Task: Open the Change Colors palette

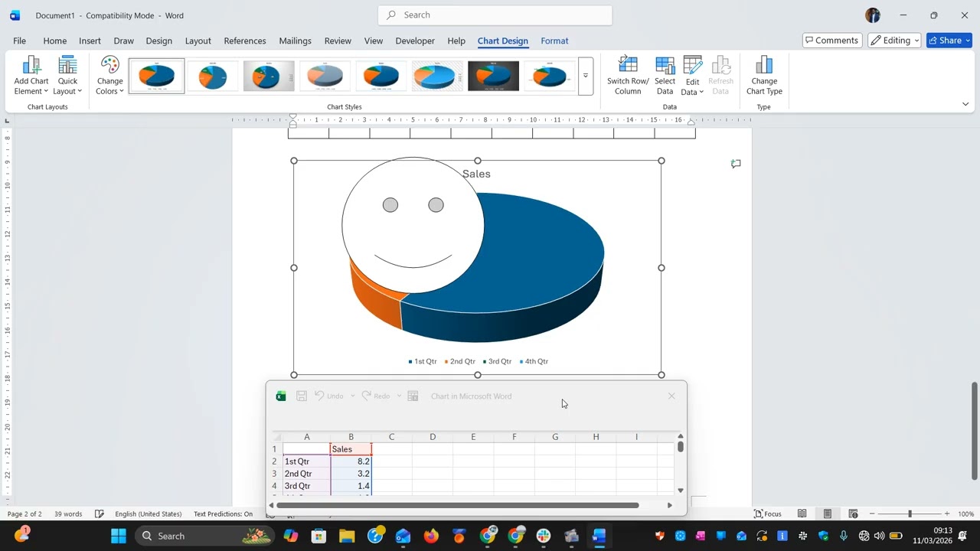Action: point(110,76)
